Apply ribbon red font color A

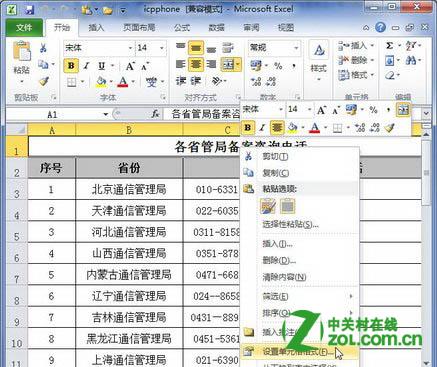(x=123, y=82)
